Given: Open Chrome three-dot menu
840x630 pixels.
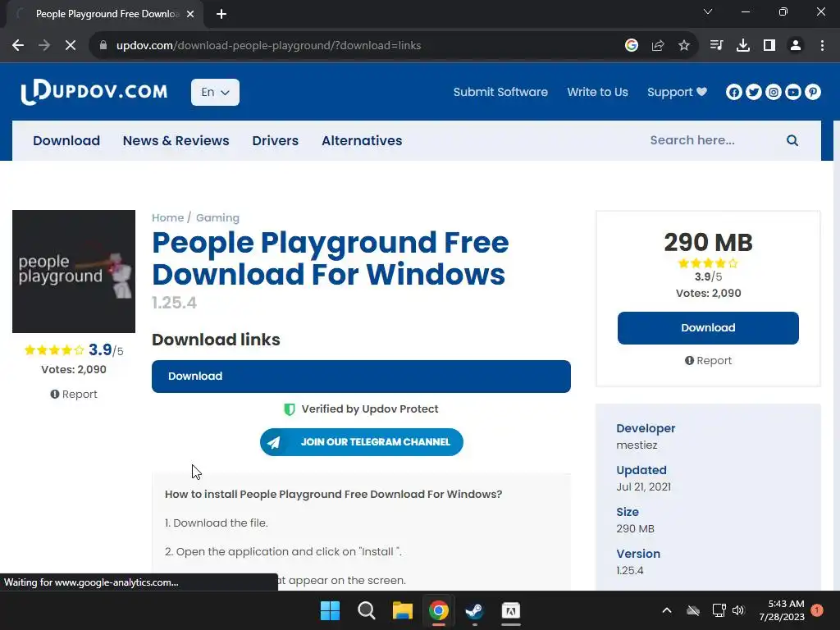Looking at the screenshot, I should 822,46.
